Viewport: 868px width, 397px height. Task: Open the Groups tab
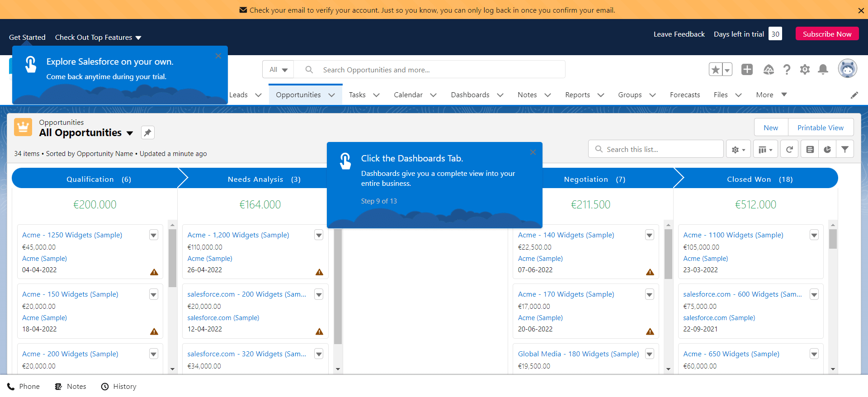click(x=630, y=95)
